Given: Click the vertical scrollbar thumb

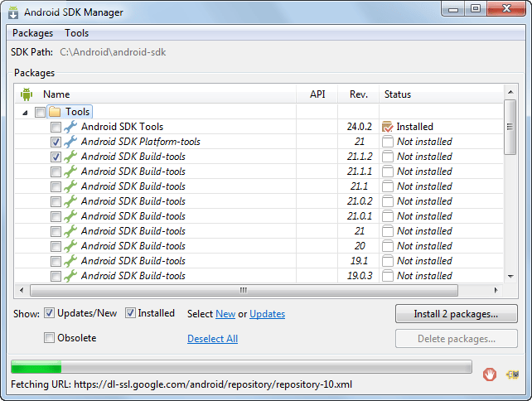Looking at the screenshot, I should [x=510, y=128].
